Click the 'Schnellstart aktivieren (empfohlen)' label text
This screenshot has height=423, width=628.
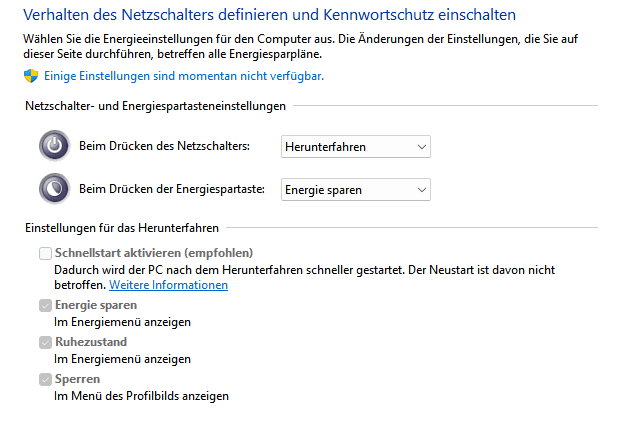tap(154, 253)
